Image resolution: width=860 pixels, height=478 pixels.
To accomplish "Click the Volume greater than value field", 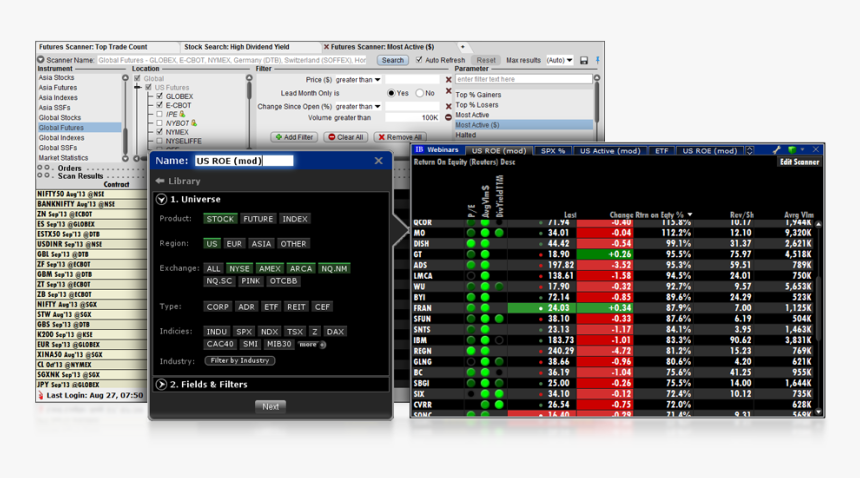I will 412,117.
